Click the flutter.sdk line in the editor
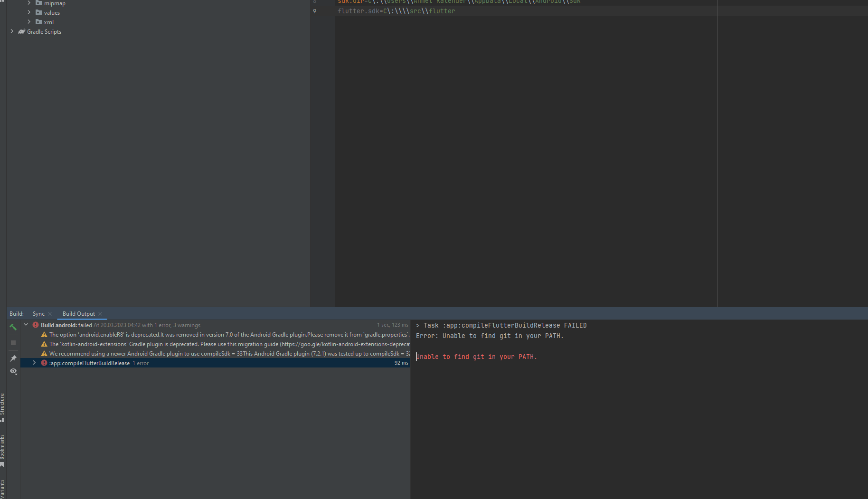Screen dimensions: 868x499 tap(396, 11)
